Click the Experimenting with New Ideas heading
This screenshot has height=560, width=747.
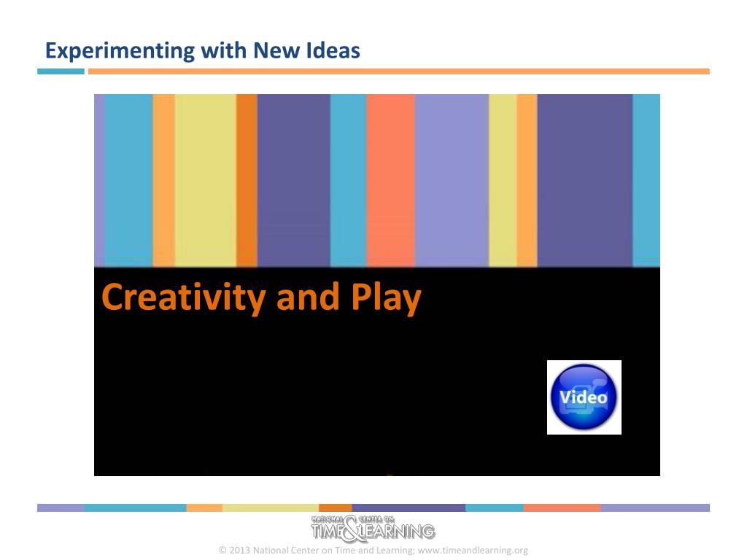click(203, 50)
